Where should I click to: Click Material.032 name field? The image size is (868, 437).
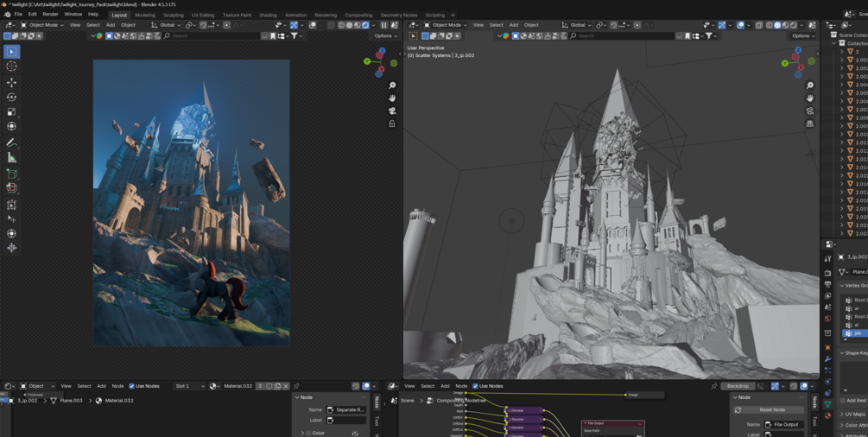tap(238, 386)
